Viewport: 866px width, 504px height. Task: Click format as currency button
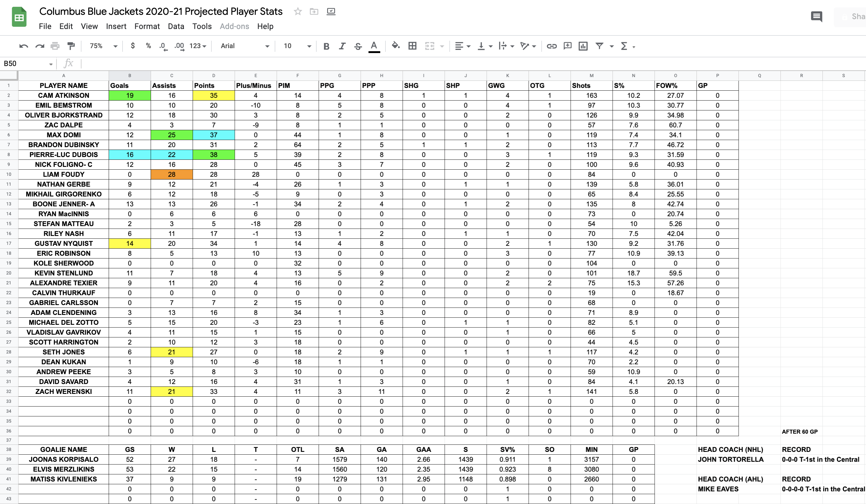click(133, 46)
